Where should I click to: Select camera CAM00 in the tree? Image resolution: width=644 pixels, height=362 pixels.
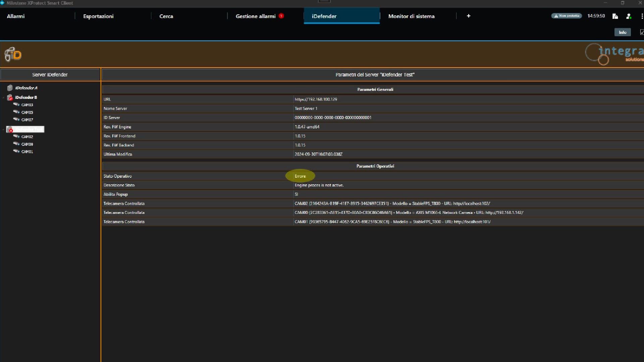click(x=27, y=144)
